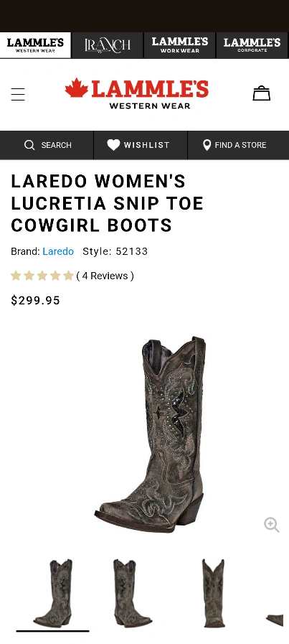
Task: Click the main boot product image
Action: pos(150,434)
